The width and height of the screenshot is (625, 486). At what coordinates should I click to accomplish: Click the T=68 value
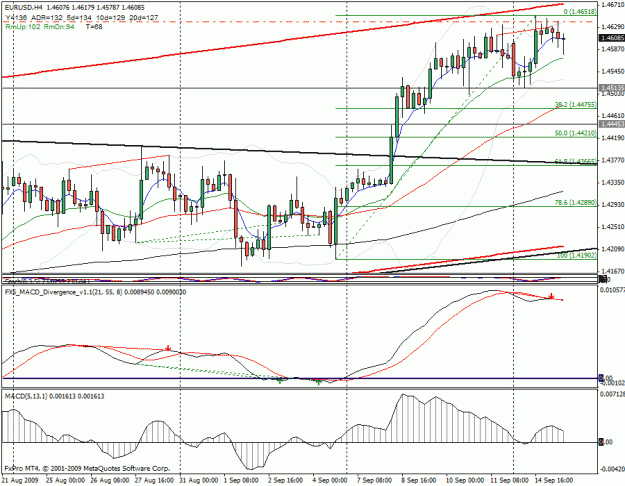pyautogui.click(x=94, y=27)
